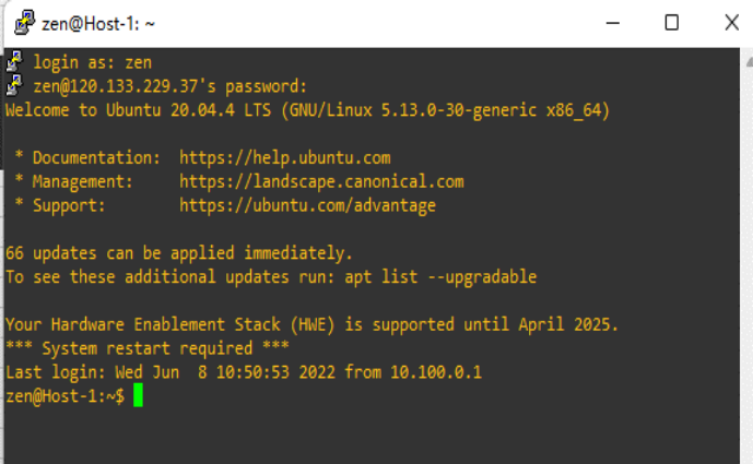Screen dimensions: 753x464
Task: Click the ubuntu.com/advantage support URL
Action: (x=308, y=206)
